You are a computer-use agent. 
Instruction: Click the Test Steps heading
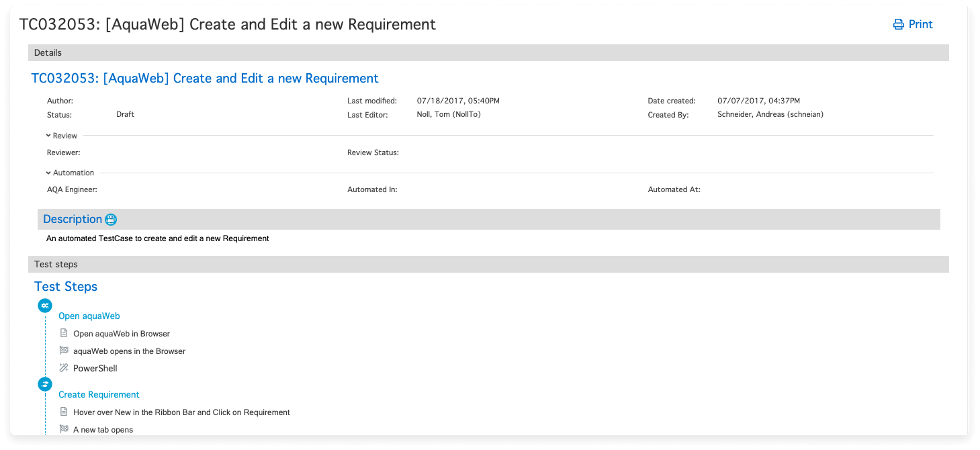66,287
